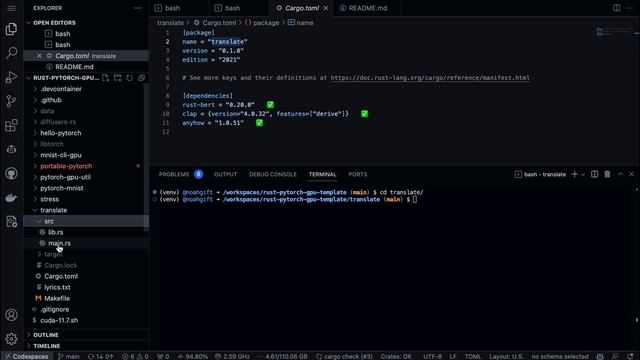Viewport: 640px width, 360px height.
Task: Open the new terminal launch profile dropdown
Action: (x=583, y=174)
